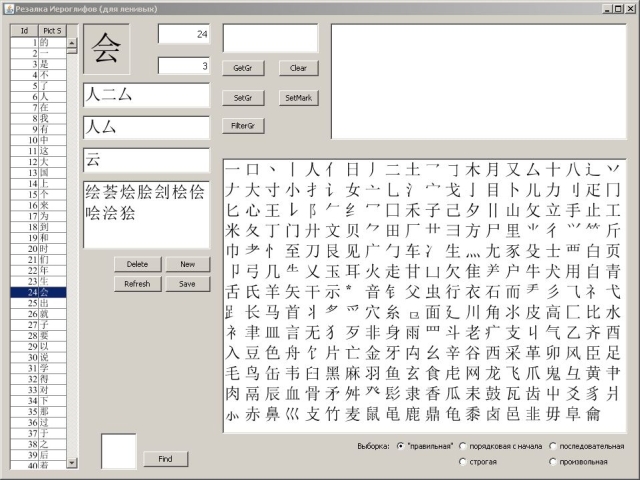Select list row with Id 20
The height and width of the screenshot is (480, 640).
click(x=38, y=249)
